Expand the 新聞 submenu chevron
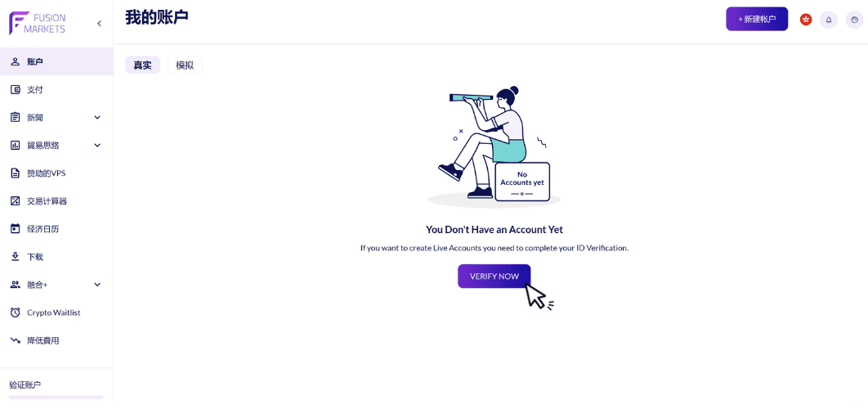This screenshot has width=868, height=409. pos(97,118)
